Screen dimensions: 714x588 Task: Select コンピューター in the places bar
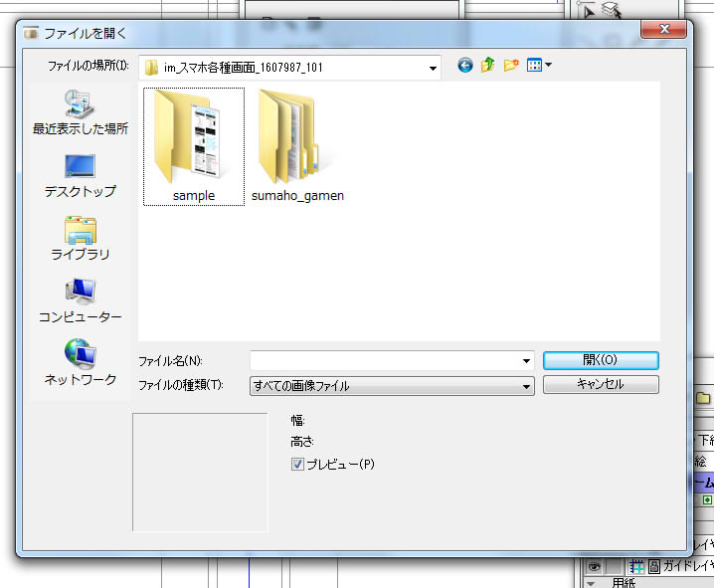(81, 300)
